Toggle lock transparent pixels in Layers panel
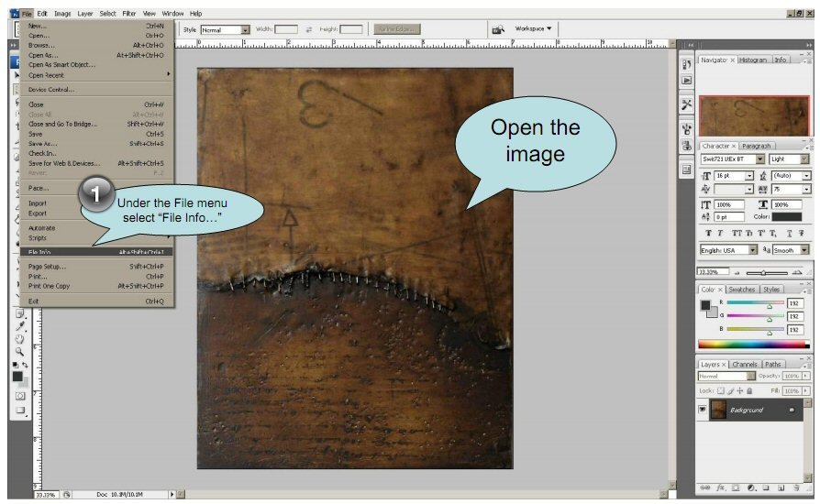820x504 pixels. [722, 390]
